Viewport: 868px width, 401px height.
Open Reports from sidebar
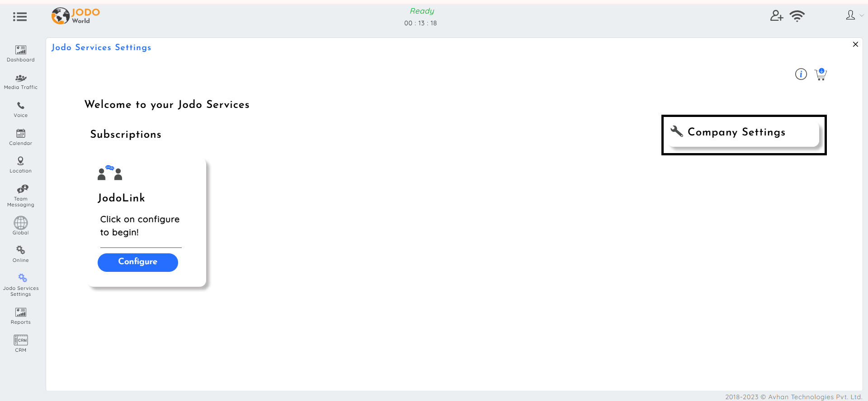[21, 317]
